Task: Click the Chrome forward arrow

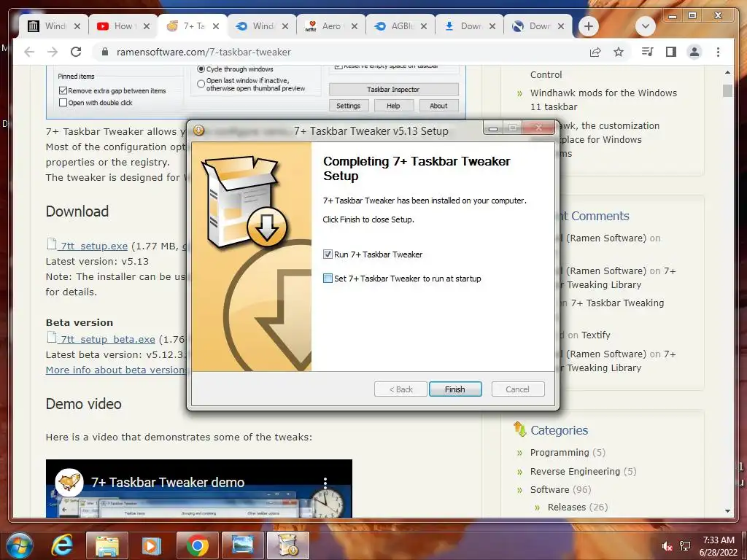Action: pyautogui.click(x=53, y=52)
